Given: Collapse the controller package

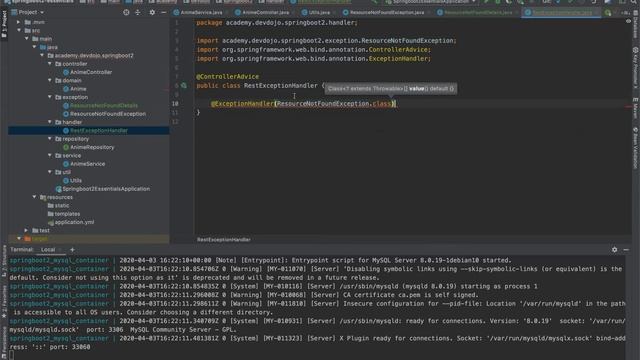Looking at the screenshot, I should [50, 64].
